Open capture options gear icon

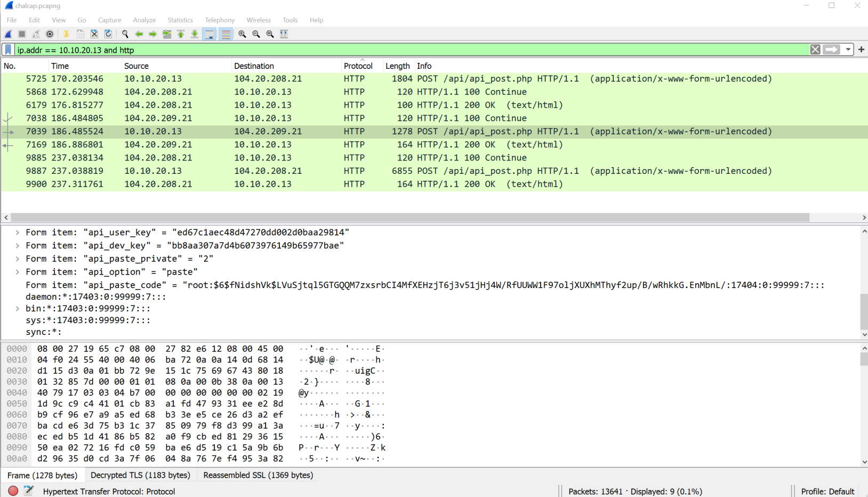(x=50, y=34)
